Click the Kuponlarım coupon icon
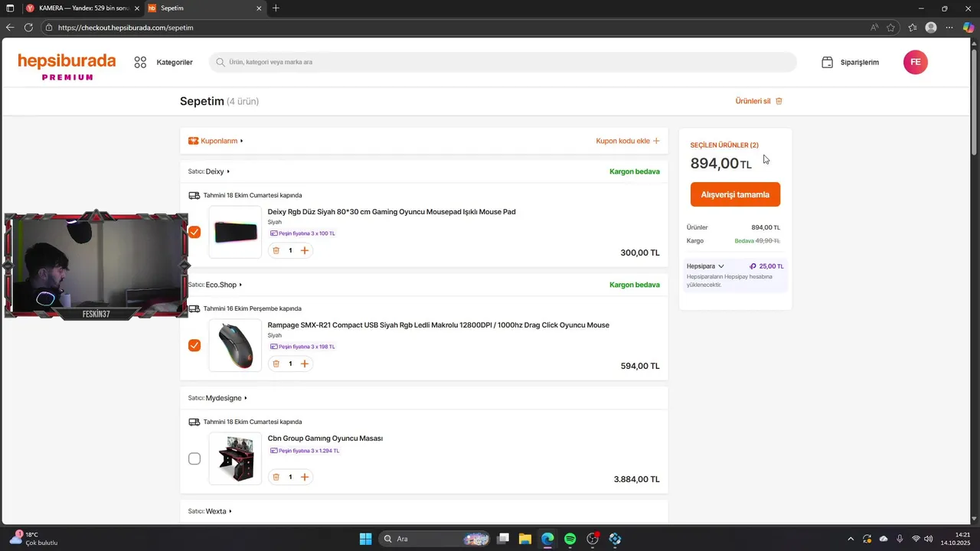Image resolution: width=980 pixels, height=551 pixels. (x=193, y=141)
